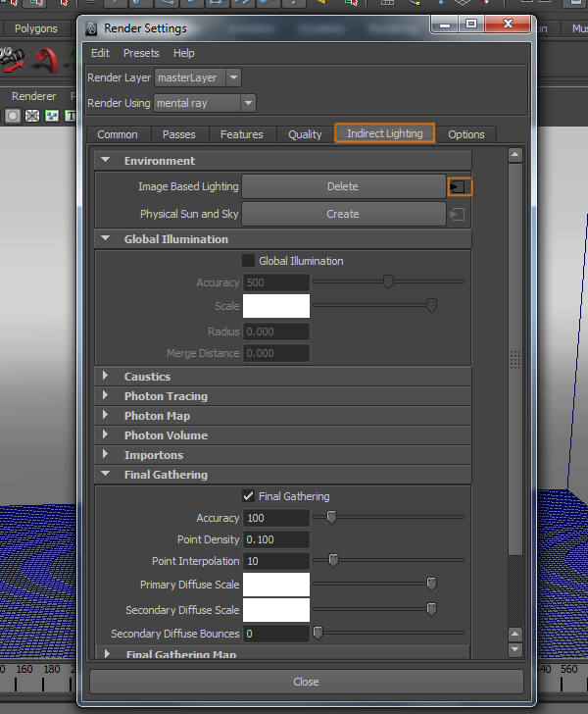
Task: Open the Presets menu
Action: [x=141, y=53]
